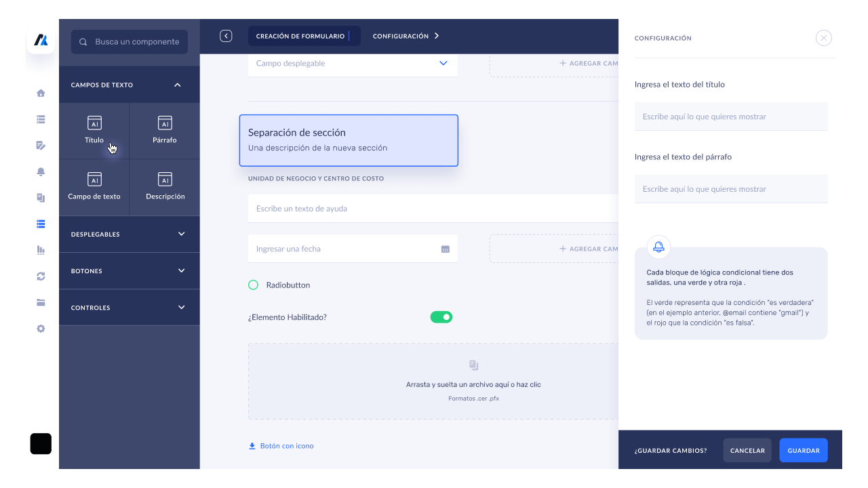Screen dimensions: 868x488
Task: Expand the BOTONES section
Action: pos(129,270)
